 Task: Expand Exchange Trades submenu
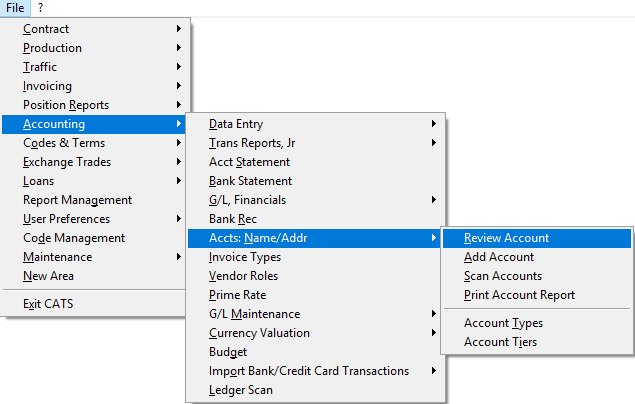tap(94, 162)
